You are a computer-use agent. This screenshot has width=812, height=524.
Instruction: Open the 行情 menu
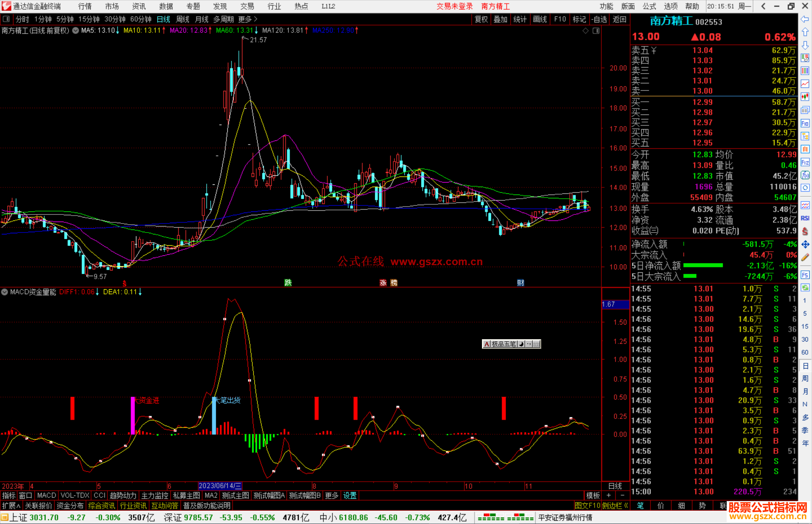tap(85, 6)
